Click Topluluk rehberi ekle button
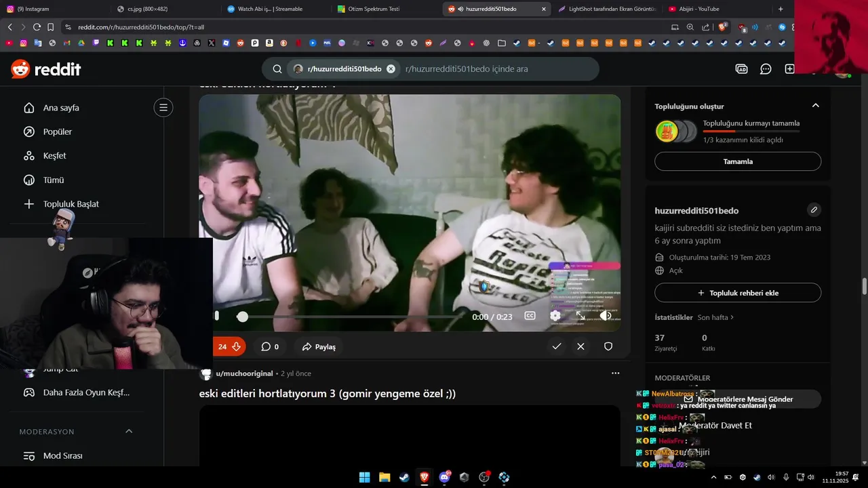Viewport: 868px width, 488px height. click(x=738, y=293)
